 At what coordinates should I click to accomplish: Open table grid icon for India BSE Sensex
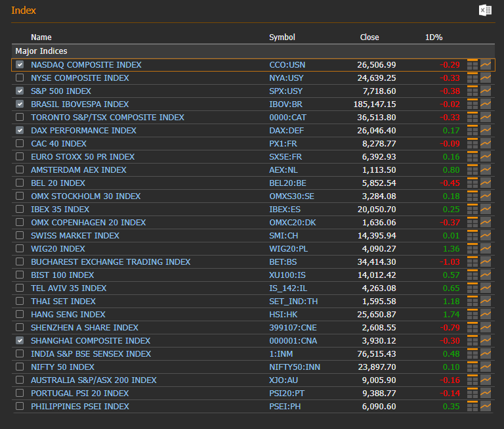click(472, 353)
